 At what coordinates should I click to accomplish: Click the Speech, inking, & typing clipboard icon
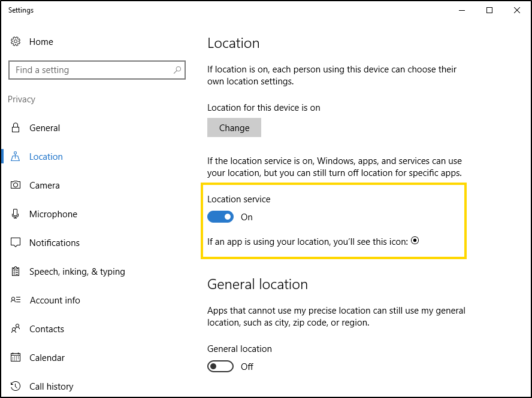pyautogui.click(x=15, y=271)
